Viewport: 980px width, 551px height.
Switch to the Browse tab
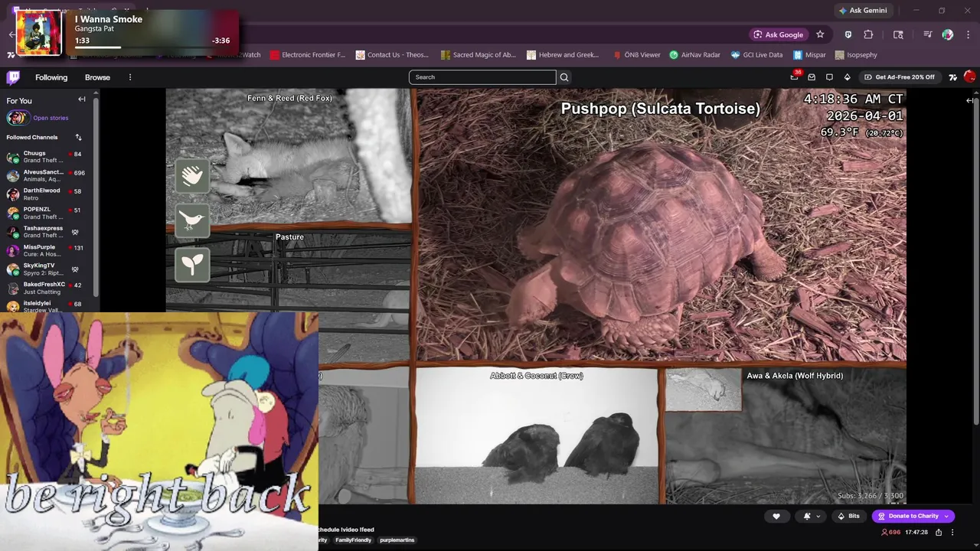click(x=97, y=77)
